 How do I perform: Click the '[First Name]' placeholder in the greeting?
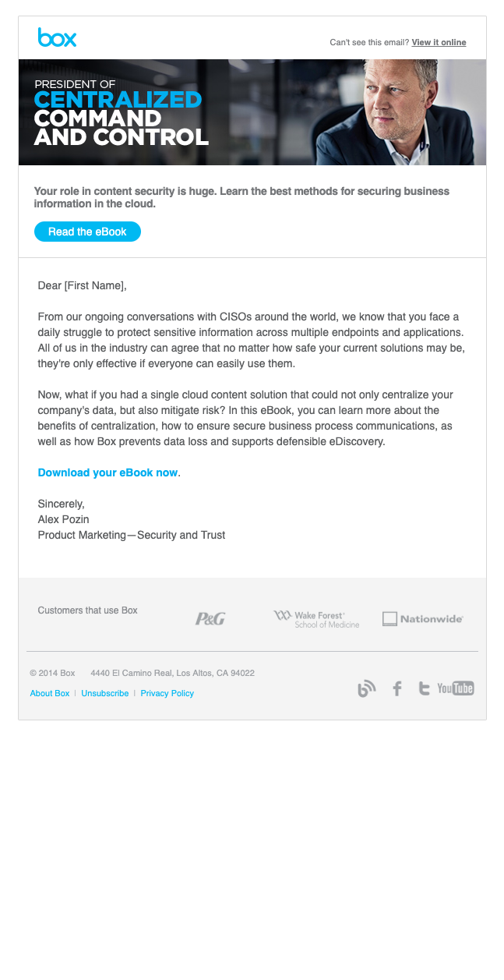(x=94, y=286)
